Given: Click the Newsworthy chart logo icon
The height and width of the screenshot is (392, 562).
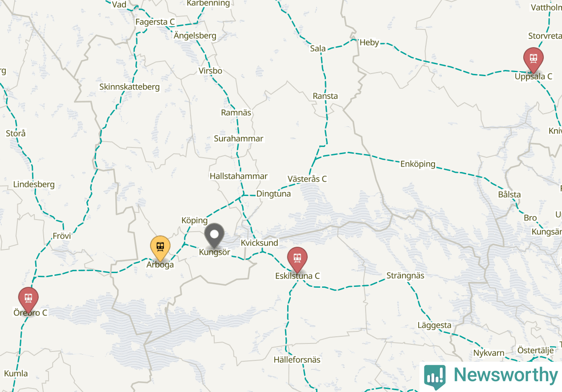Looking at the screenshot, I should [x=435, y=377].
